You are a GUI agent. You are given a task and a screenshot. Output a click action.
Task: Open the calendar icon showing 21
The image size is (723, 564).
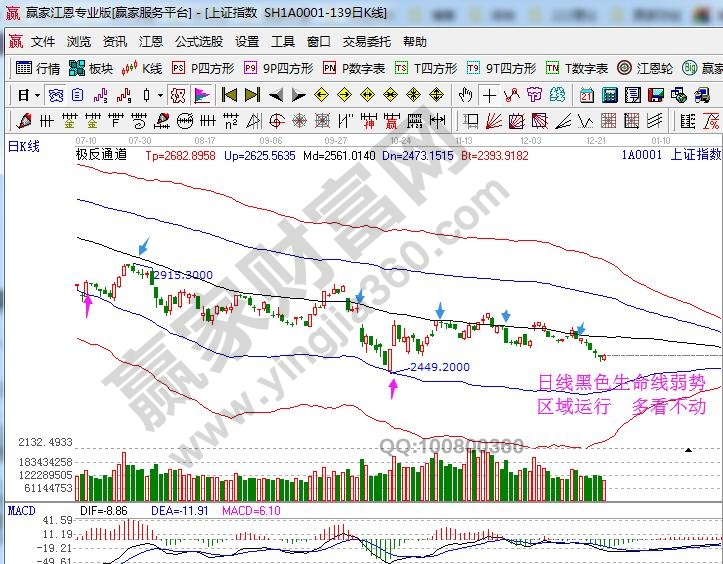[x=586, y=96]
